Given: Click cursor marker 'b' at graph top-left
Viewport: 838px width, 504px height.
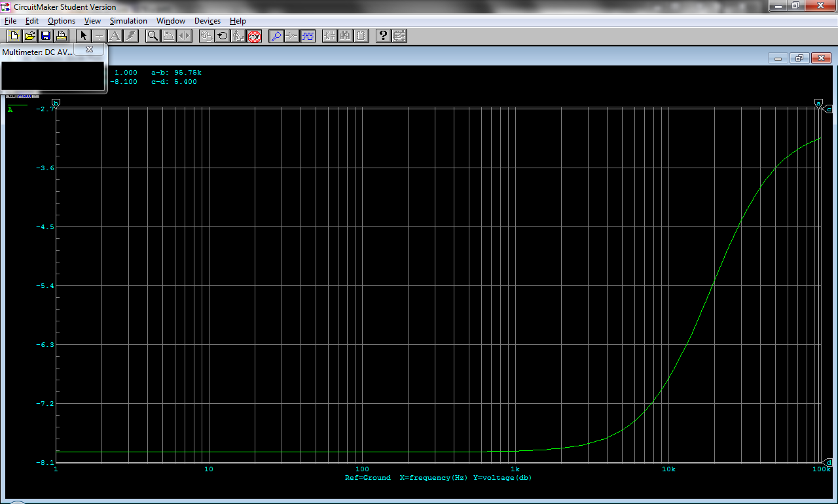Looking at the screenshot, I should pyautogui.click(x=56, y=103).
